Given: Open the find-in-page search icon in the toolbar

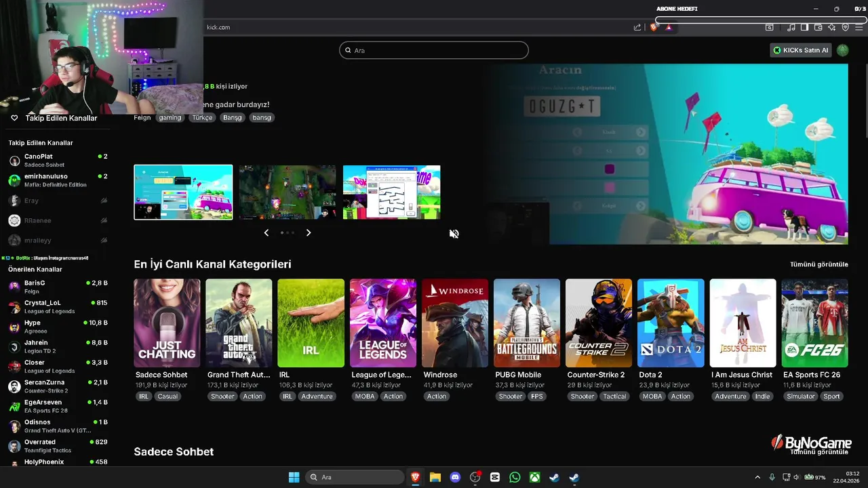Looking at the screenshot, I should (770, 27).
